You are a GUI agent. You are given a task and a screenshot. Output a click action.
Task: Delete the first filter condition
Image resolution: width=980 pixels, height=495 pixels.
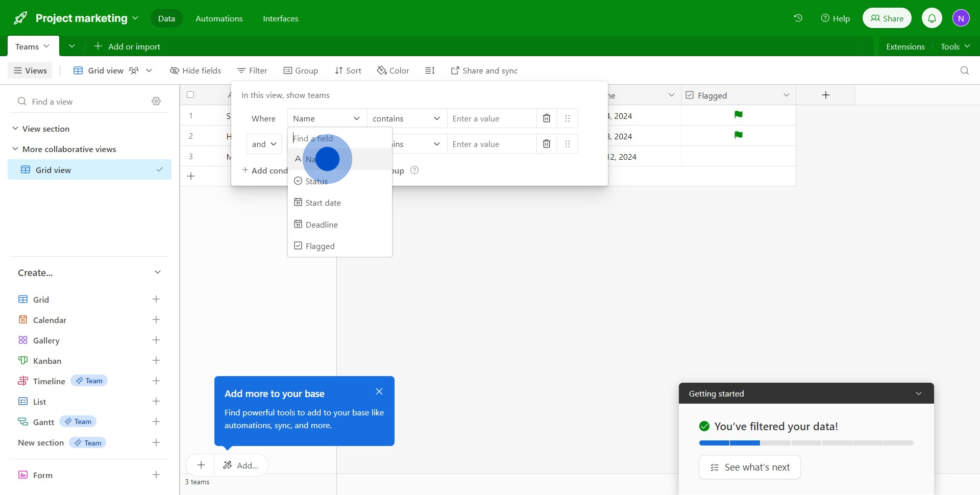click(x=546, y=118)
